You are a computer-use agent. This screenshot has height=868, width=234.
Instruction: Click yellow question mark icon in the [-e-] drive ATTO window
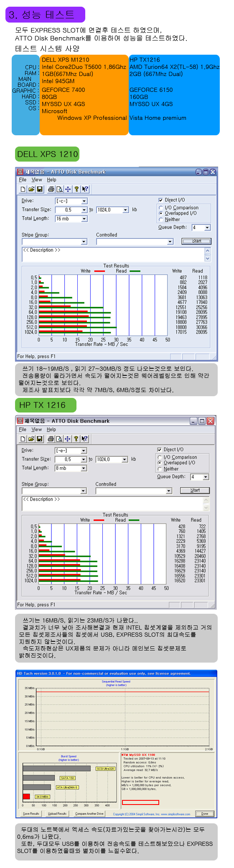coord(76,439)
